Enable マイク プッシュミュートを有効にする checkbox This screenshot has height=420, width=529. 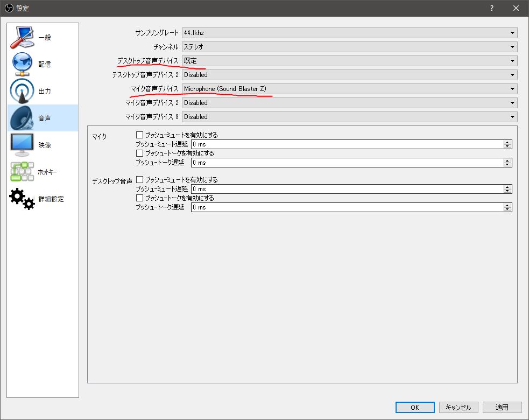[x=139, y=135]
